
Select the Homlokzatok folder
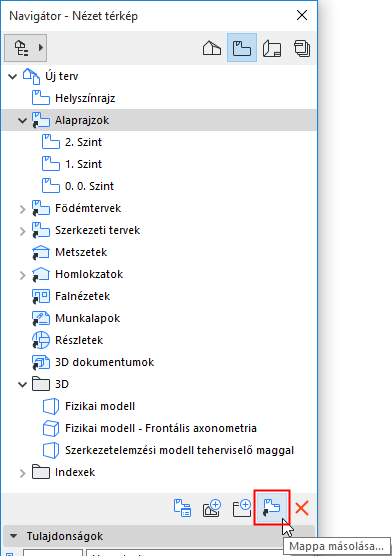click(x=89, y=274)
